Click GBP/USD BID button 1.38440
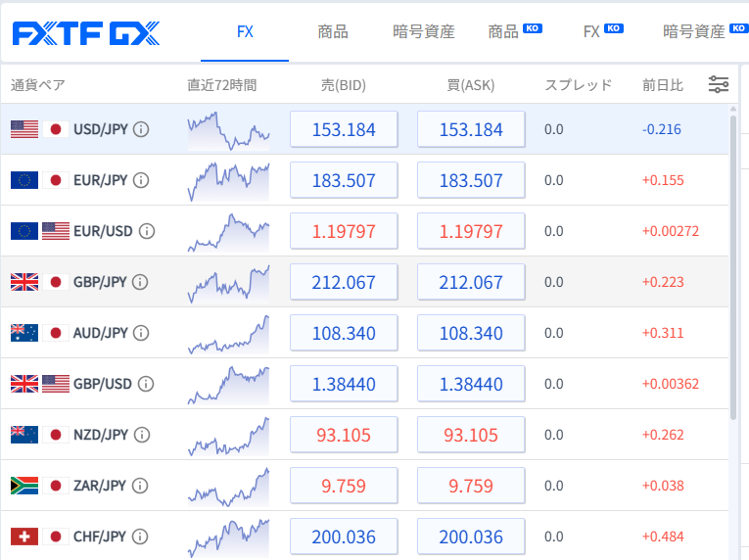The width and height of the screenshot is (749, 560). click(344, 384)
